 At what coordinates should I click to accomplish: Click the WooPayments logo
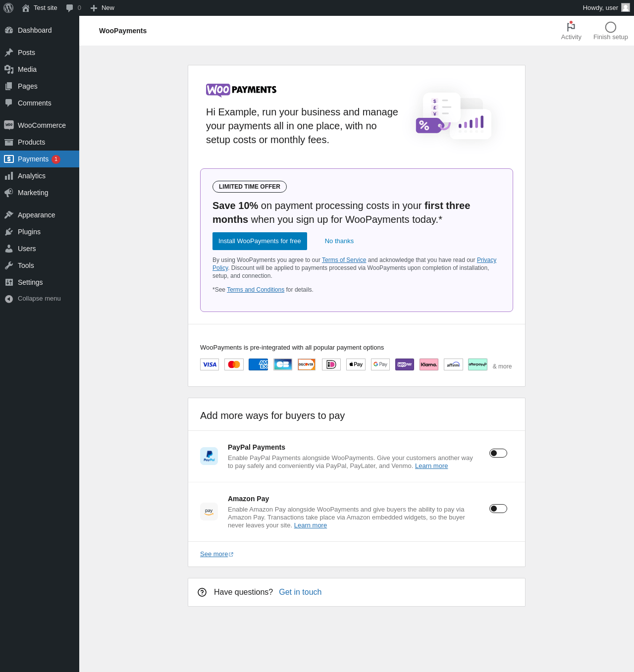[x=241, y=90]
